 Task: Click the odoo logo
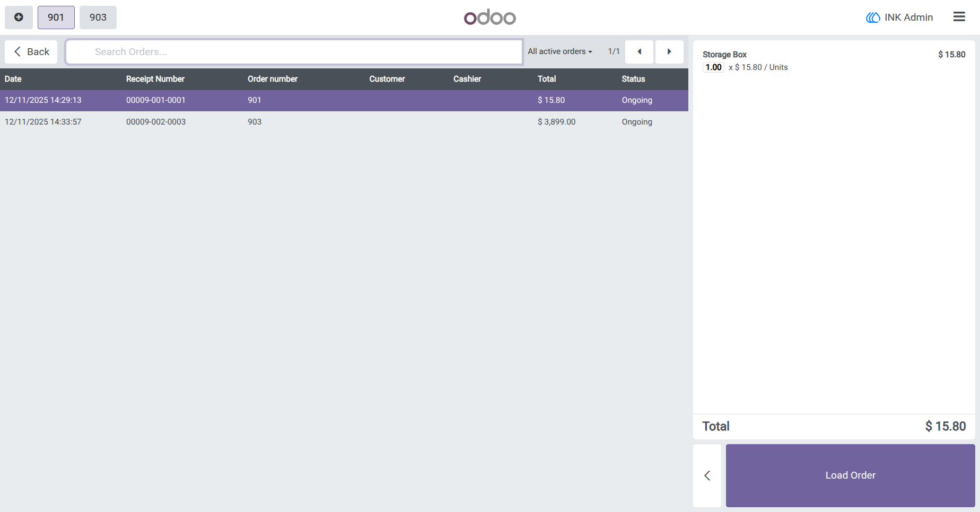489,17
